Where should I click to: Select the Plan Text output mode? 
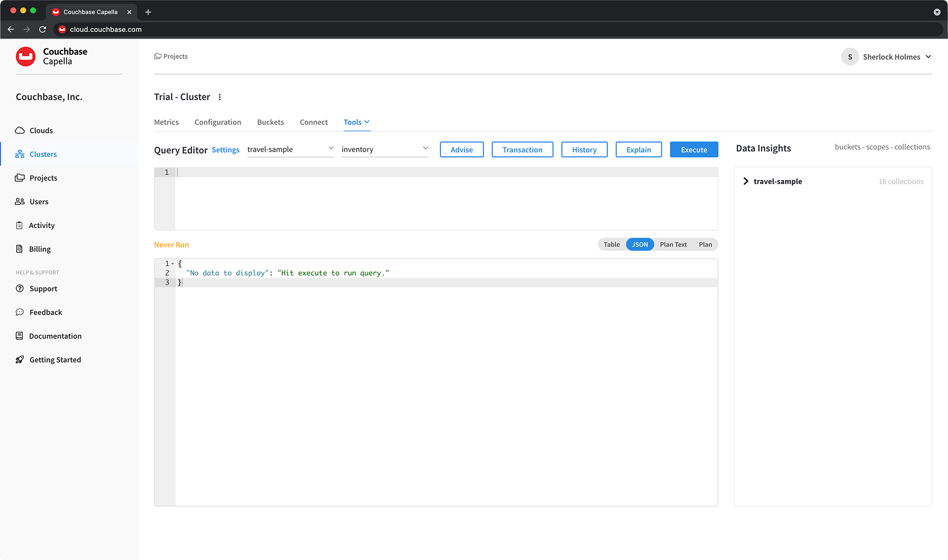673,244
